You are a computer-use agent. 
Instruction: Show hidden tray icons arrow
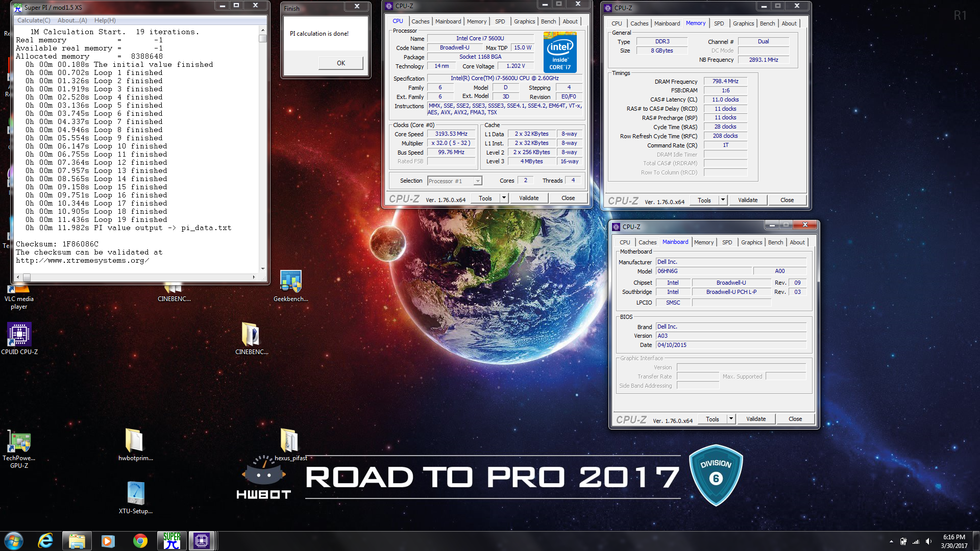(891, 541)
